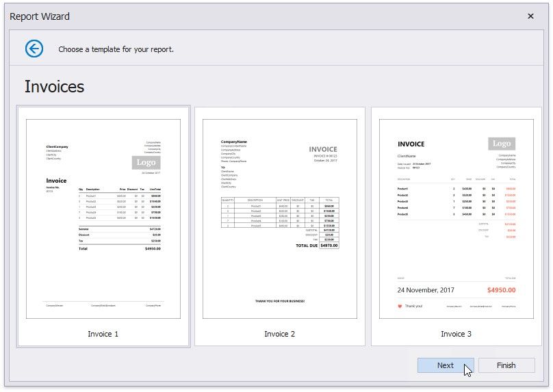Click the "Invoice 3" caption label
This screenshot has width=553, height=392.
tap(456, 334)
